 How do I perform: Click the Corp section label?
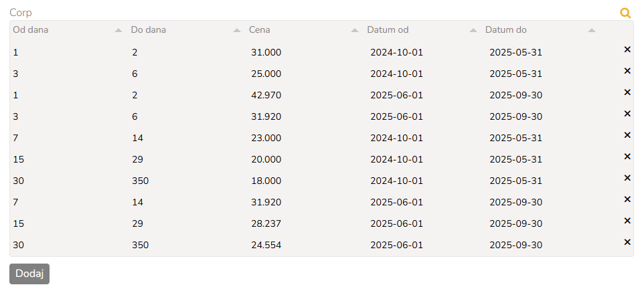[x=21, y=13]
